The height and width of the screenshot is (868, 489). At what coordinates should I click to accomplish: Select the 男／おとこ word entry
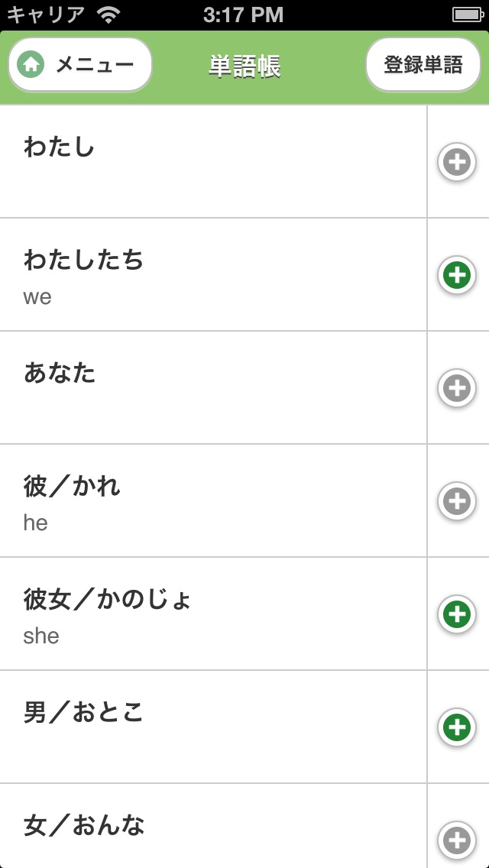tap(212, 727)
